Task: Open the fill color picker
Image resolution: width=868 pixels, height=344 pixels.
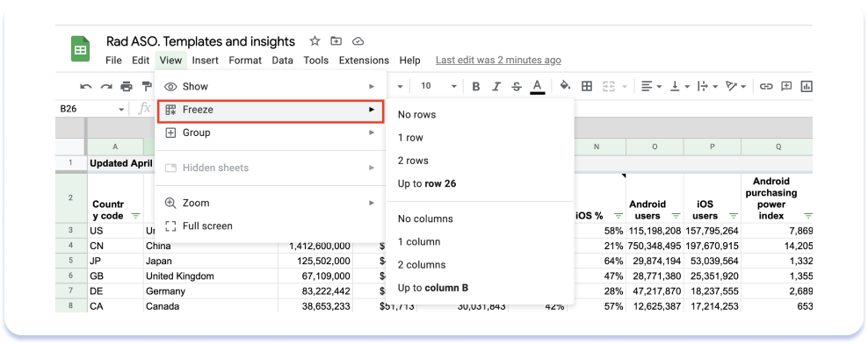Action: (x=565, y=86)
